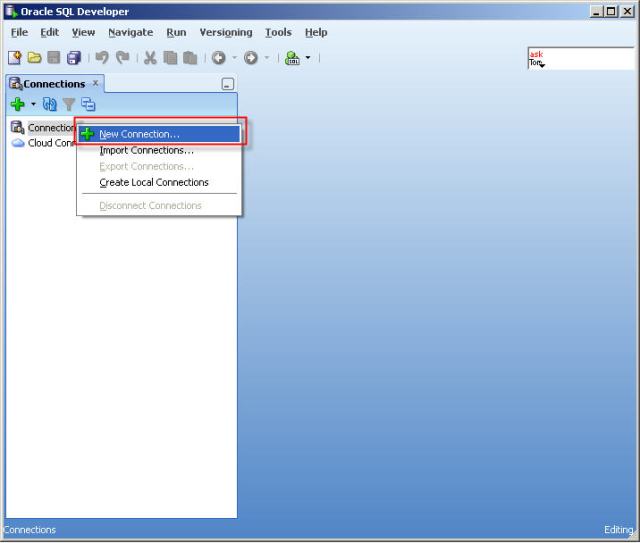Click the Back navigation arrow icon
Image resolution: width=640 pixels, height=543 pixels.
(219, 58)
